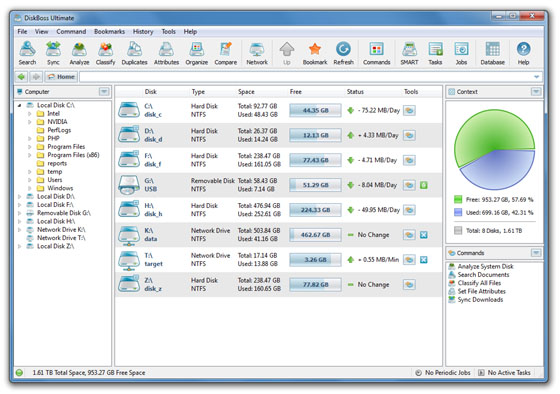Navigate forward with the gray arrow

click(36, 77)
